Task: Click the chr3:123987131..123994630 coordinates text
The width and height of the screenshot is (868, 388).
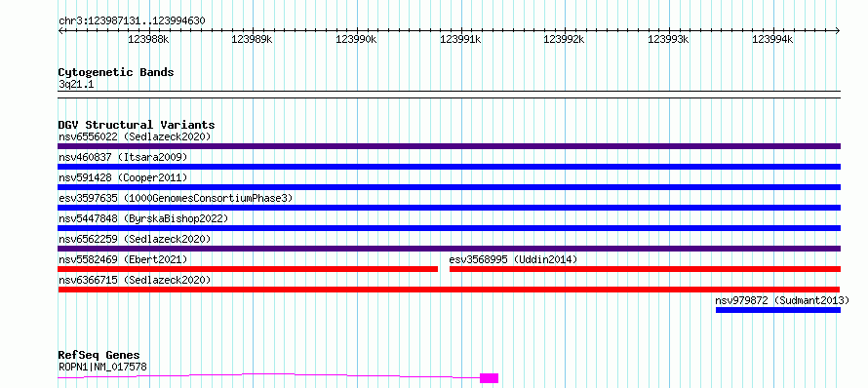Action: [x=132, y=21]
